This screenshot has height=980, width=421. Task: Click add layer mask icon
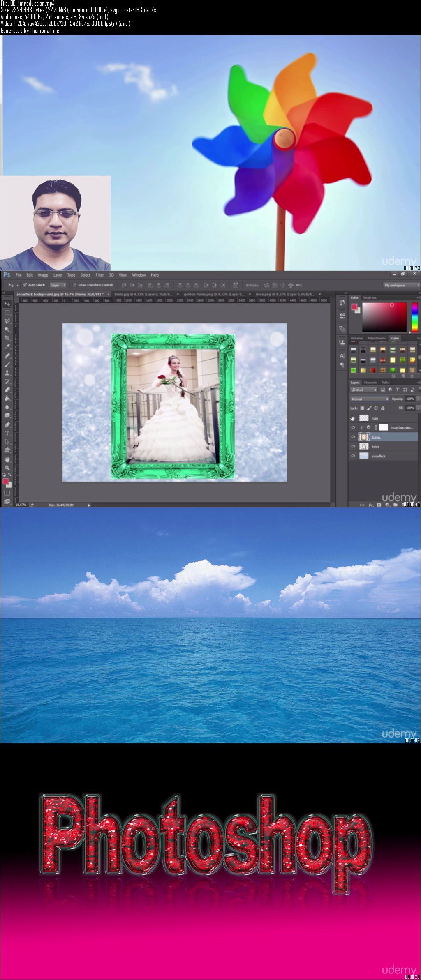(x=379, y=505)
